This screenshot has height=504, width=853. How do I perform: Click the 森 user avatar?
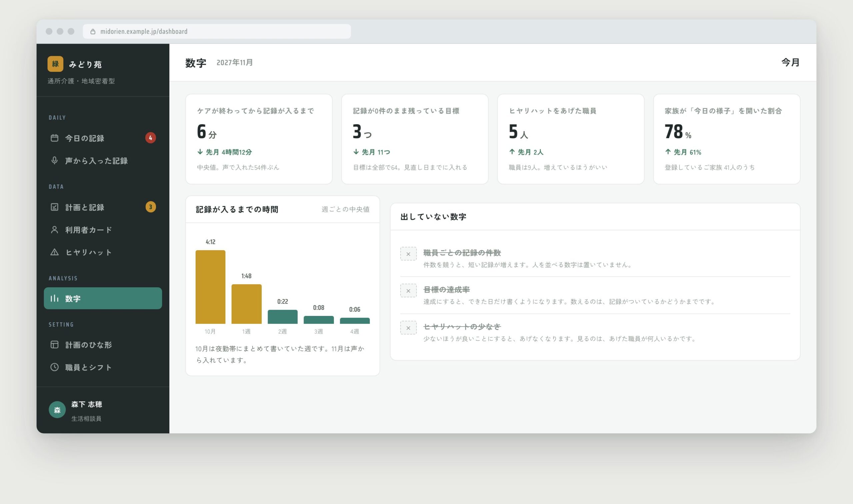[x=57, y=410]
